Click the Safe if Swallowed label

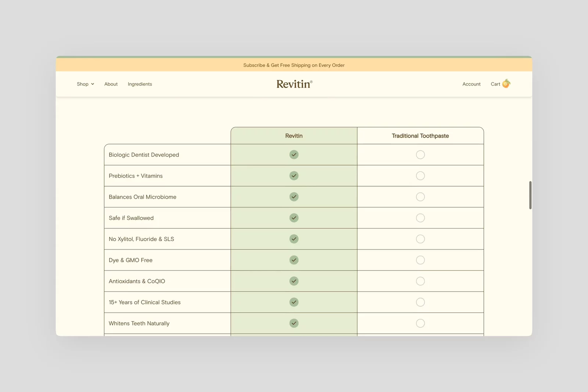click(x=131, y=218)
